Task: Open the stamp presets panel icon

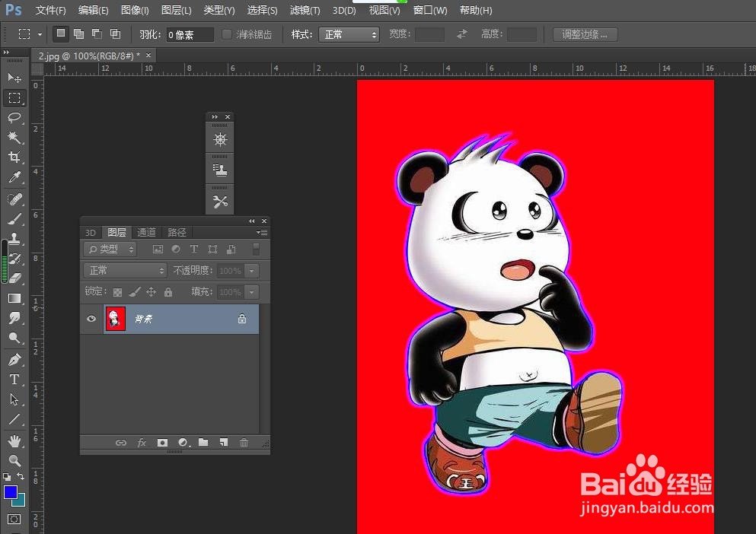Action: tap(220, 170)
